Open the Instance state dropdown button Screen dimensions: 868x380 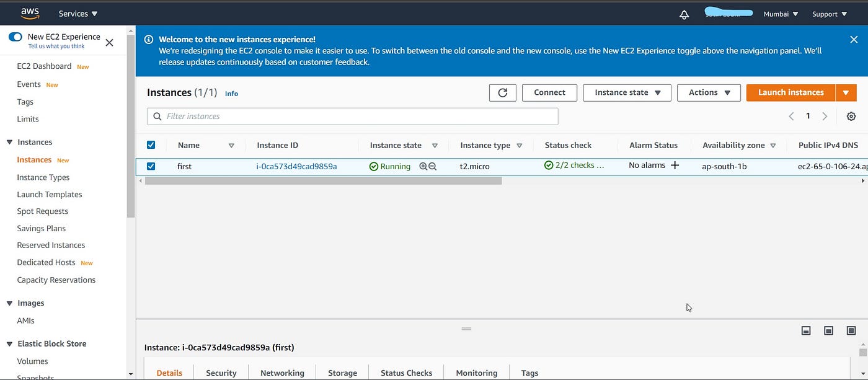(627, 92)
